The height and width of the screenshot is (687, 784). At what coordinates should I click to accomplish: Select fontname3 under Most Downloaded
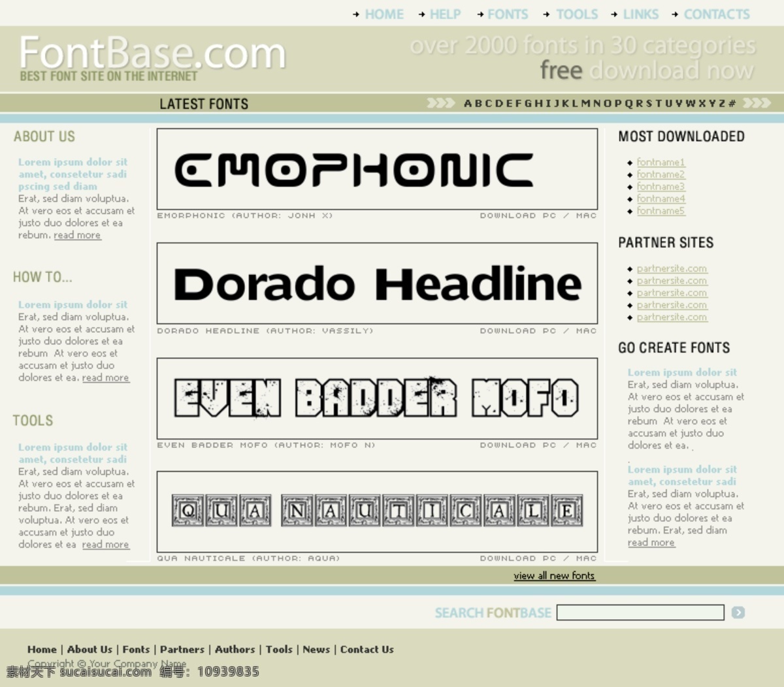coord(661,187)
